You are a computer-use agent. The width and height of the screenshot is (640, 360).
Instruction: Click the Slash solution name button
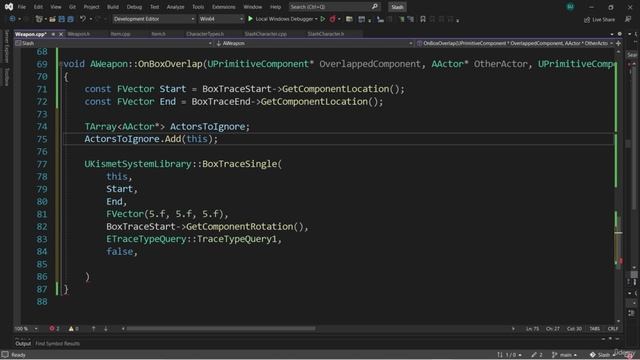397,7
